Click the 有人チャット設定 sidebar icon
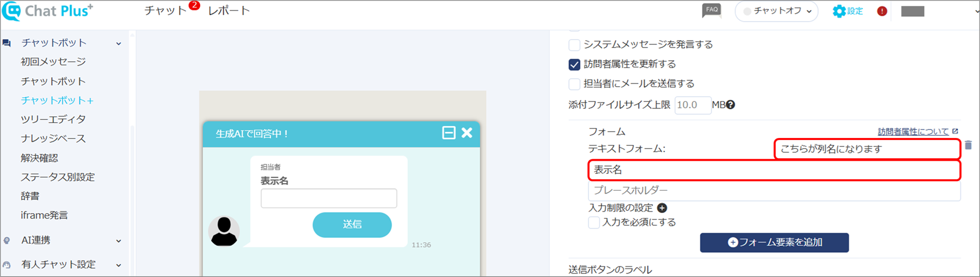 click(x=7, y=265)
